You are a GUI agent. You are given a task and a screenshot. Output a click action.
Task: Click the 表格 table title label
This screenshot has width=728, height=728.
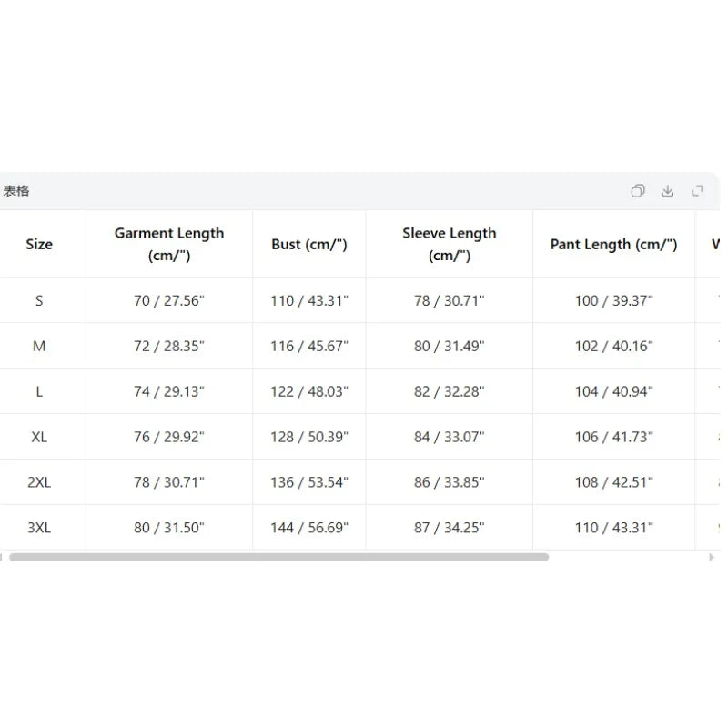pos(16,191)
